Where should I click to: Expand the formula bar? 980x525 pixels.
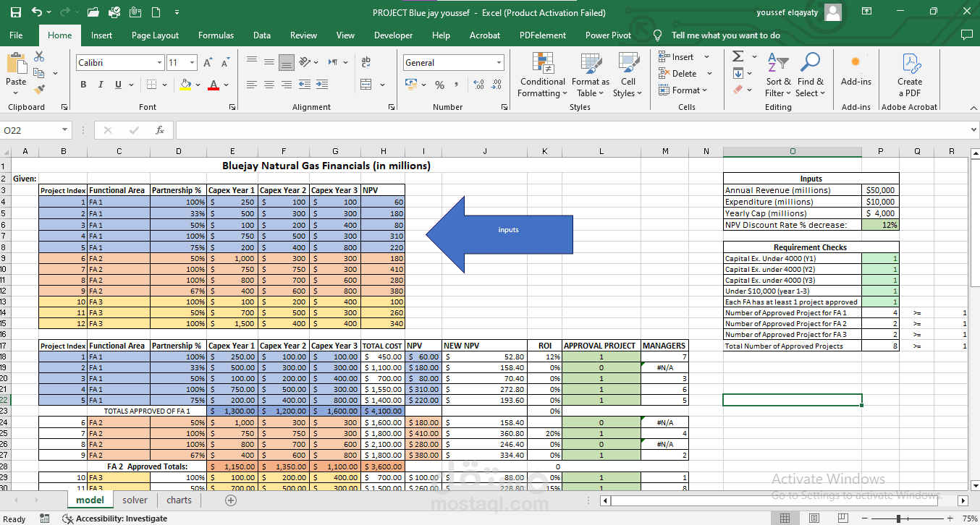(973, 130)
